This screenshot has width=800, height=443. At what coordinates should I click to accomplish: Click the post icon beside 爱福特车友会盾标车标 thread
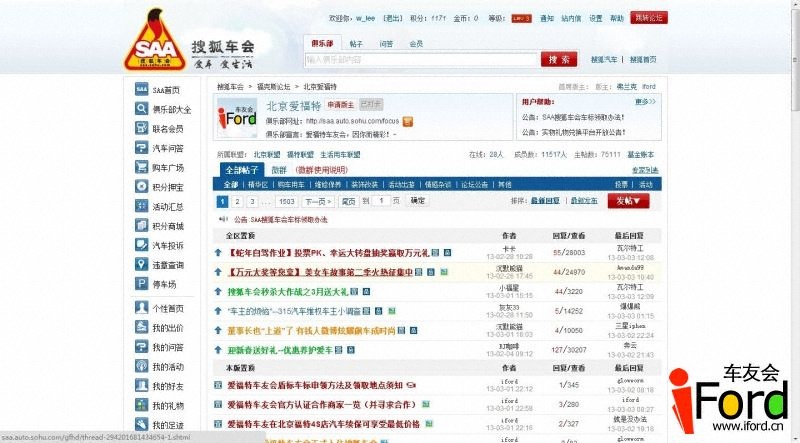pyautogui.click(x=218, y=385)
